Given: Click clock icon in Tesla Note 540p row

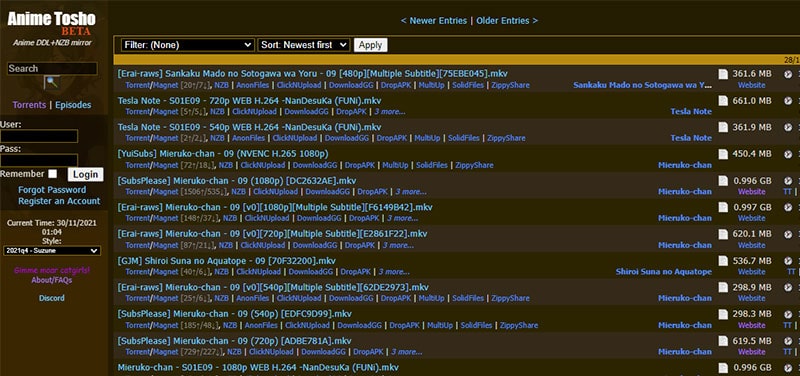Looking at the screenshot, I should [x=788, y=127].
